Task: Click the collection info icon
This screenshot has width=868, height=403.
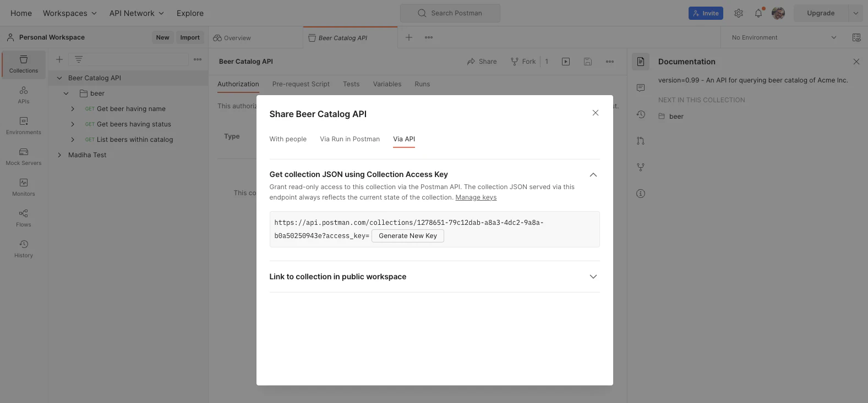Action: pos(641,194)
